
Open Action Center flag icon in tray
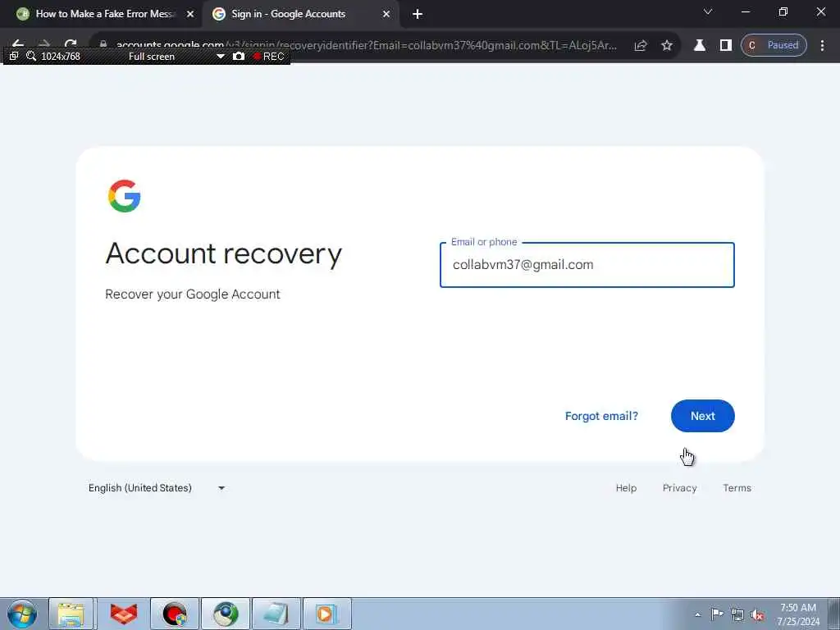tap(717, 614)
